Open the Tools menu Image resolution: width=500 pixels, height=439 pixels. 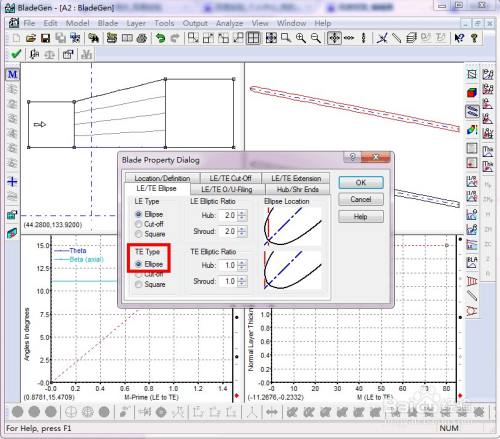coord(164,23)
